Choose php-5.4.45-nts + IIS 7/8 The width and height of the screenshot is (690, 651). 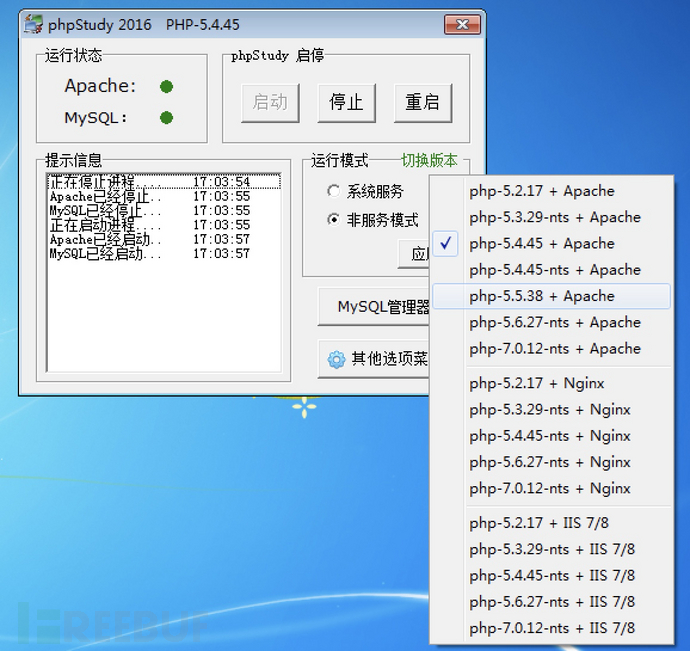[x=551, y=575]
